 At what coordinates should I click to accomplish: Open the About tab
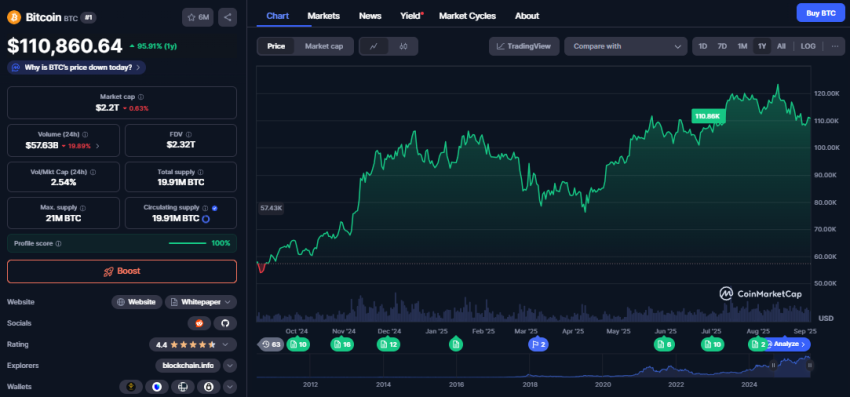527,16
